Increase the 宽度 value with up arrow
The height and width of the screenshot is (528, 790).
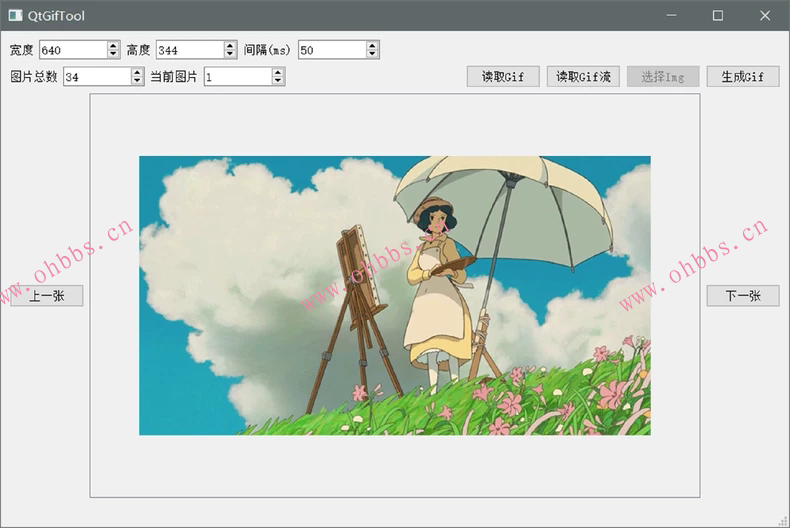[113, 45]
